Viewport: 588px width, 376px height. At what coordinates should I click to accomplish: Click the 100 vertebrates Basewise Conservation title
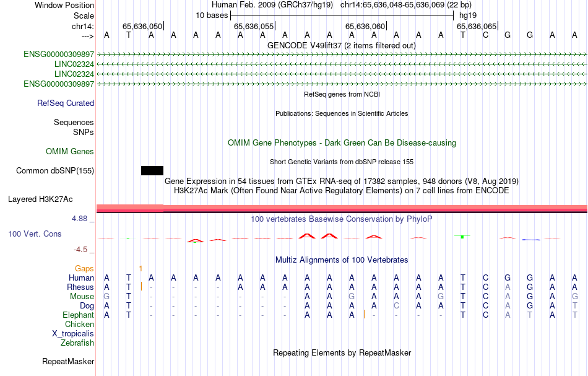pyautogui.click(x=342, y=219)
